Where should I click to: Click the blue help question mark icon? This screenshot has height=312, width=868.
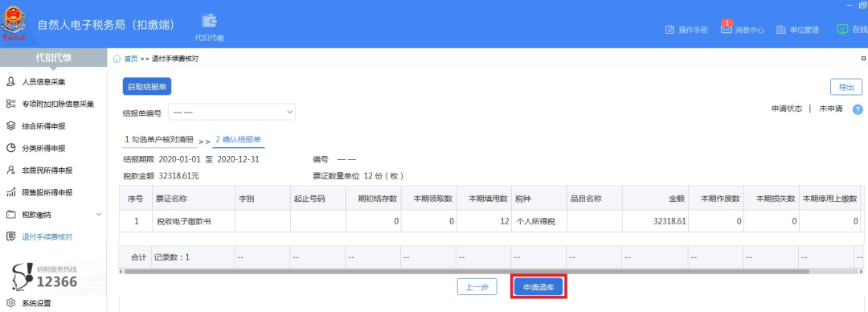point(858,109)
